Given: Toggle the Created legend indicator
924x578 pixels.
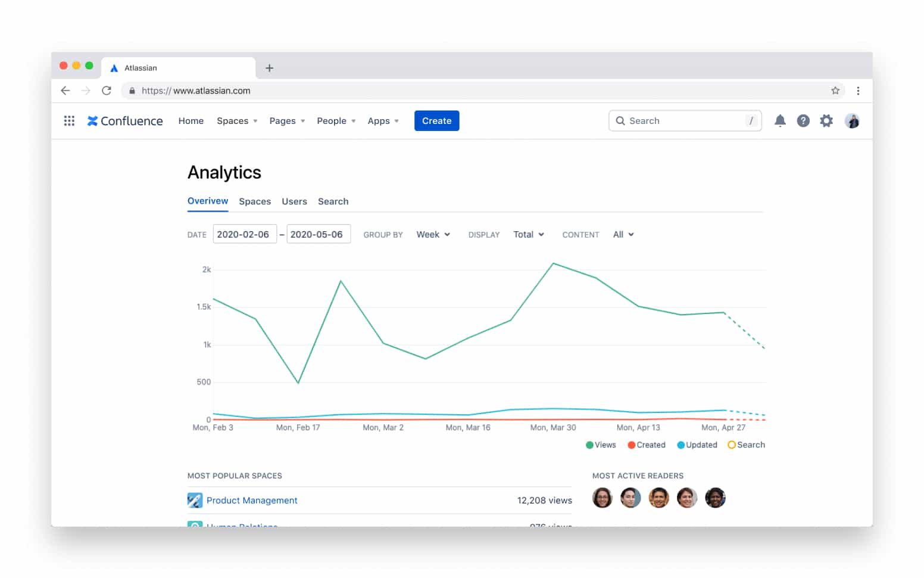Looking at the screenshot, I should pyautogui.click(x=630, y=445).
